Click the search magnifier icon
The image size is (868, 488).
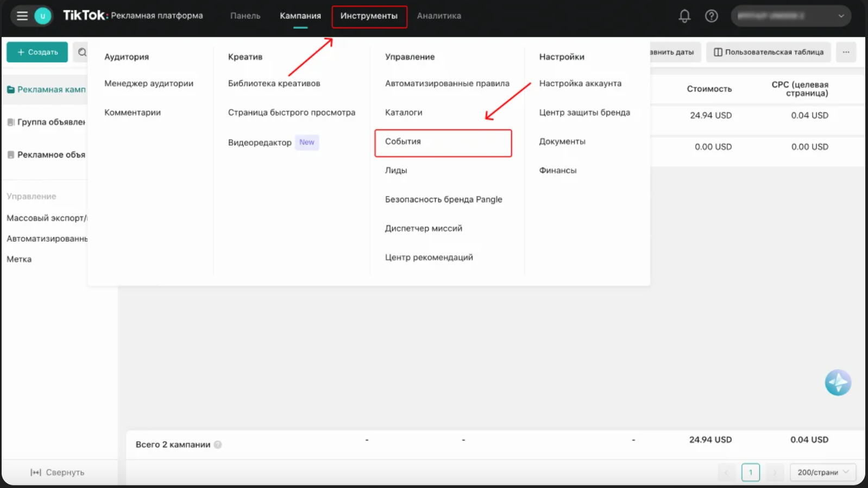tap(82, 52)
